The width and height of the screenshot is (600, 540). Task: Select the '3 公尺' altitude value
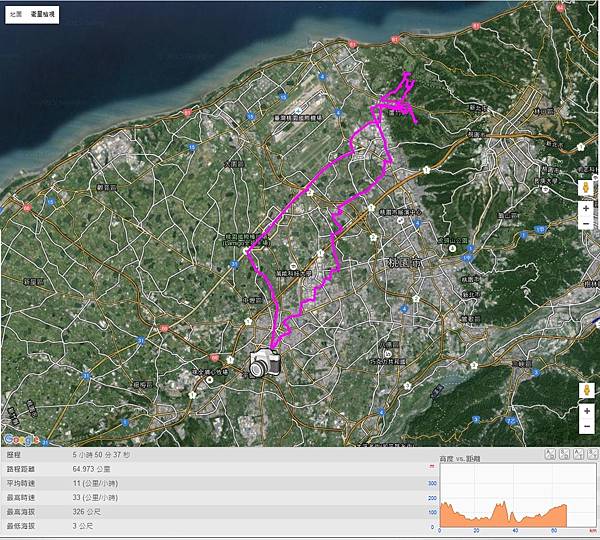click(x=83, y=526)
